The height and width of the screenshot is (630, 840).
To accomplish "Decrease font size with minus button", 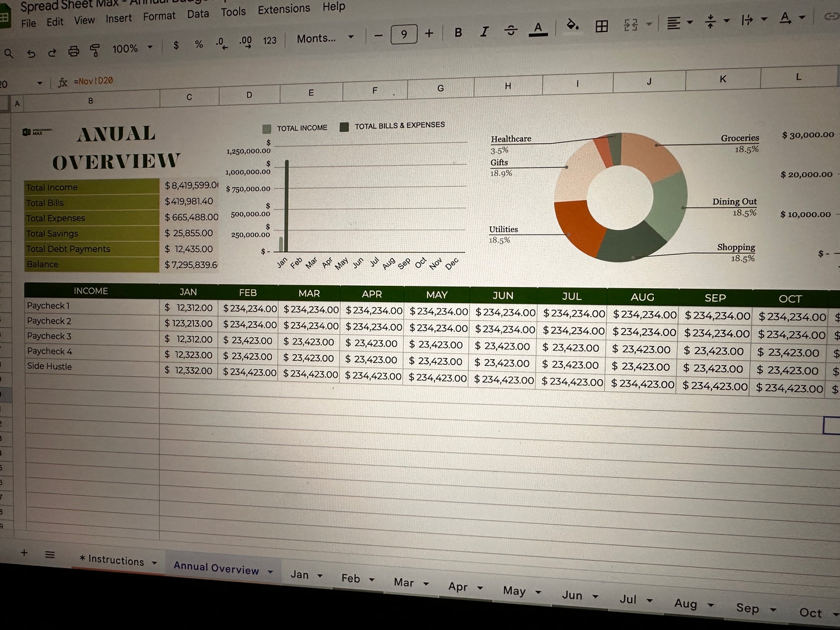I will [378, 36].
